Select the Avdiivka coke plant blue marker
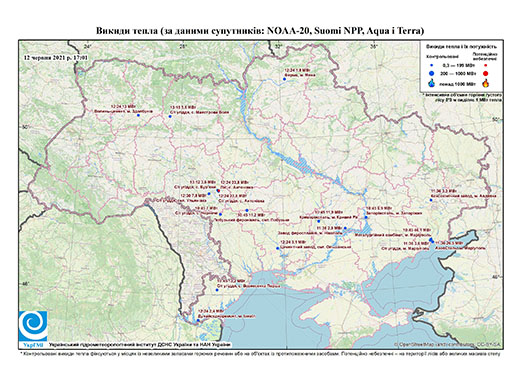Screen dimensions: 520x368 (431, 200)
